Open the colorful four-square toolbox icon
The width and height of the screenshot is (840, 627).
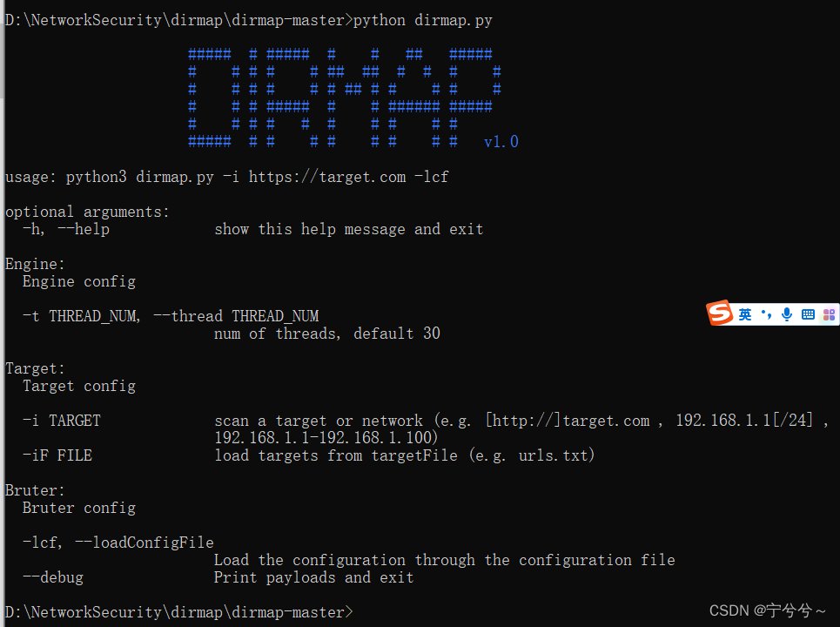click(x=830, y=314)
